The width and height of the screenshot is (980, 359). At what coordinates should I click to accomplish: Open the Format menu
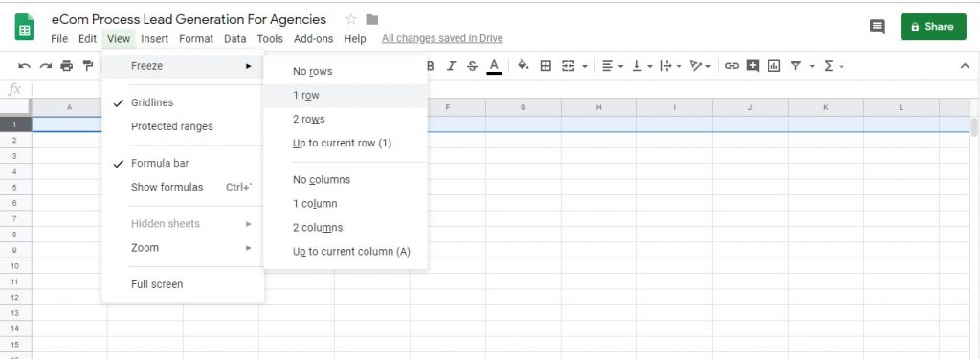[x=196, y=39]
